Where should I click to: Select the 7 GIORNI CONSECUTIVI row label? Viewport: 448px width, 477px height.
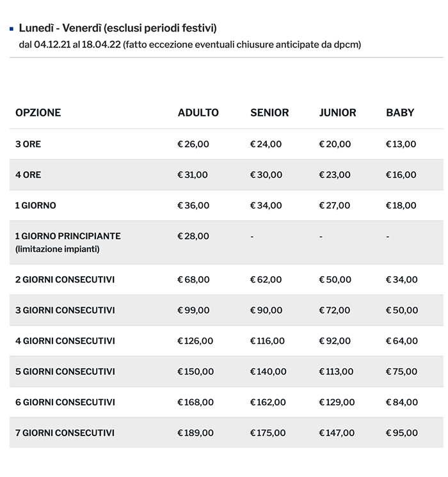tap(65, 433)
